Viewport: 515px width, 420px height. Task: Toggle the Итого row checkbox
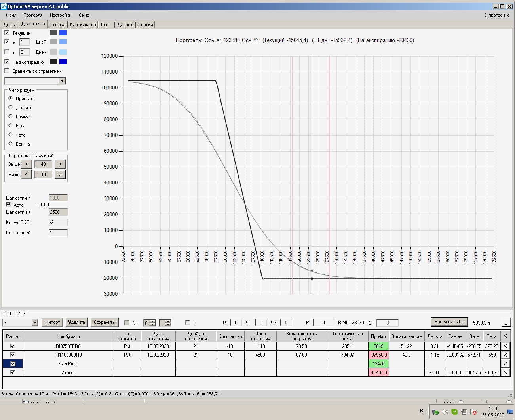click(13, 372)
